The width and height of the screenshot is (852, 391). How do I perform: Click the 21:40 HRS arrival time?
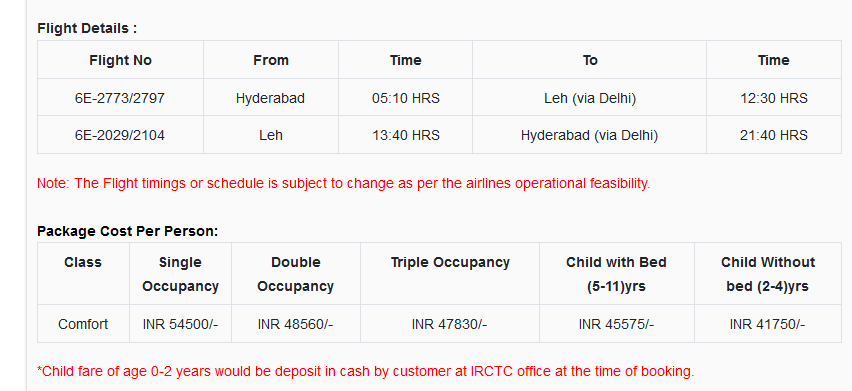tap(774, 135)
